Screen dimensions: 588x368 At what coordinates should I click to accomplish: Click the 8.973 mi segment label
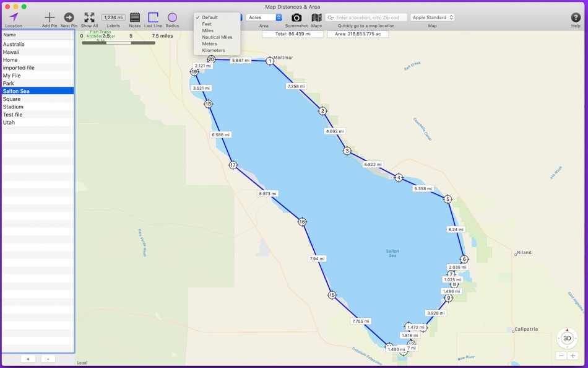(x=267, y=194)
